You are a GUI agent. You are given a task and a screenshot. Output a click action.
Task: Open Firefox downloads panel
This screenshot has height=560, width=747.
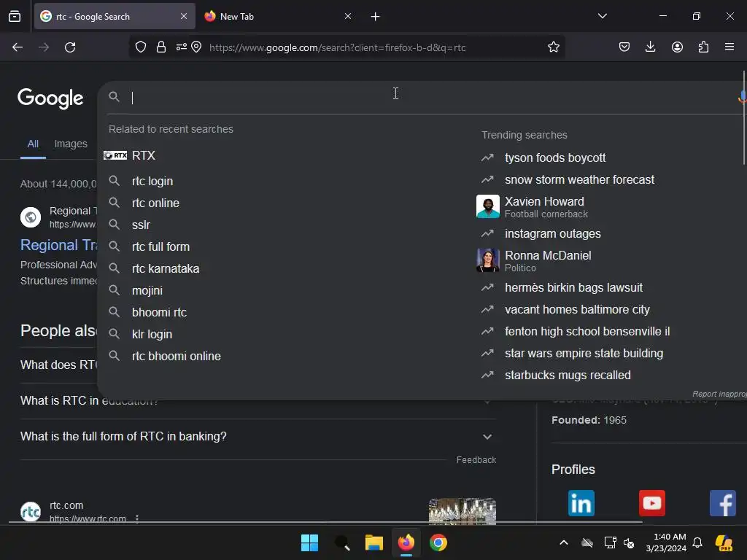click(x=650, y=47)
